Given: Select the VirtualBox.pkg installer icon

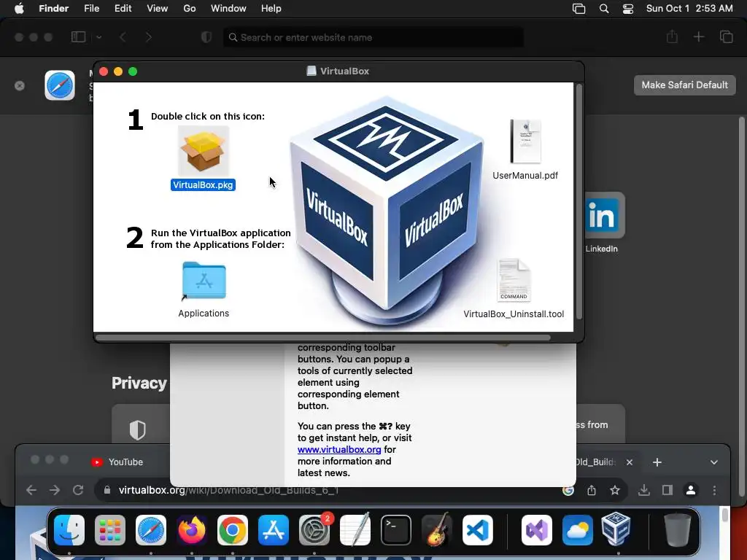Looking at the screenshot, I should click(204, 151).
